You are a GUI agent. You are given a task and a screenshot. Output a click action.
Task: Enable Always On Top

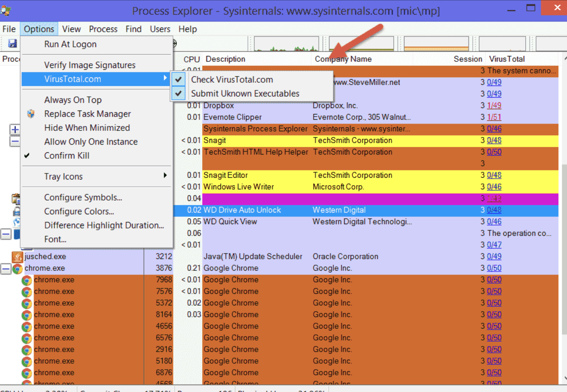point(97,100)
